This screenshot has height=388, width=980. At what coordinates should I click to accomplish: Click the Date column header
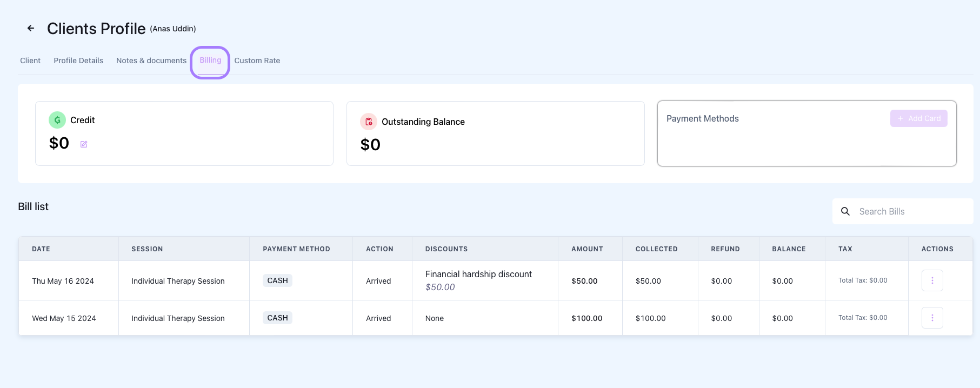41,249
